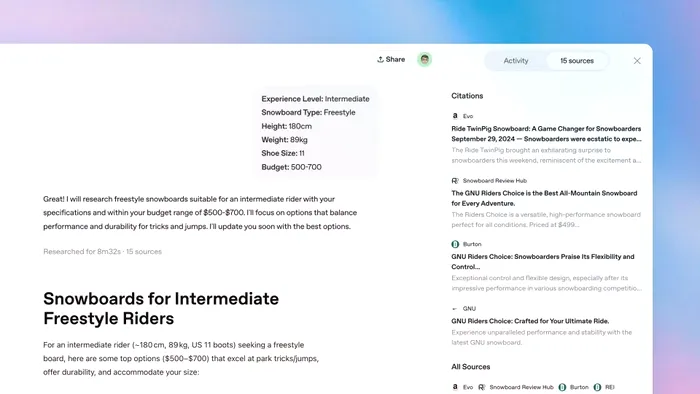Open the Ride TwinPig Snowboard citation

tap(546, 134)
